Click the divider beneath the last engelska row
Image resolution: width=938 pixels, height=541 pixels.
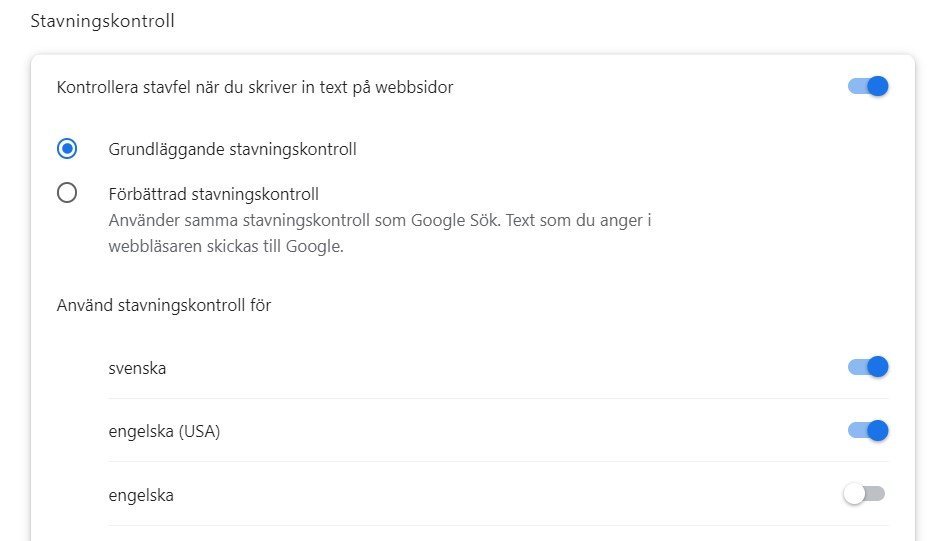tap(498, 525)
